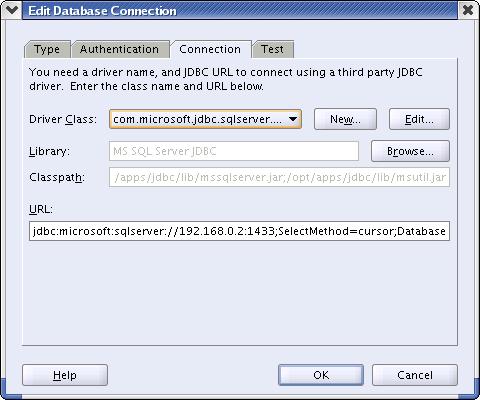Screen dimensions: 480x400
Task: Open the window menu chevron icon in title bar
Action: tap(12, 10)
